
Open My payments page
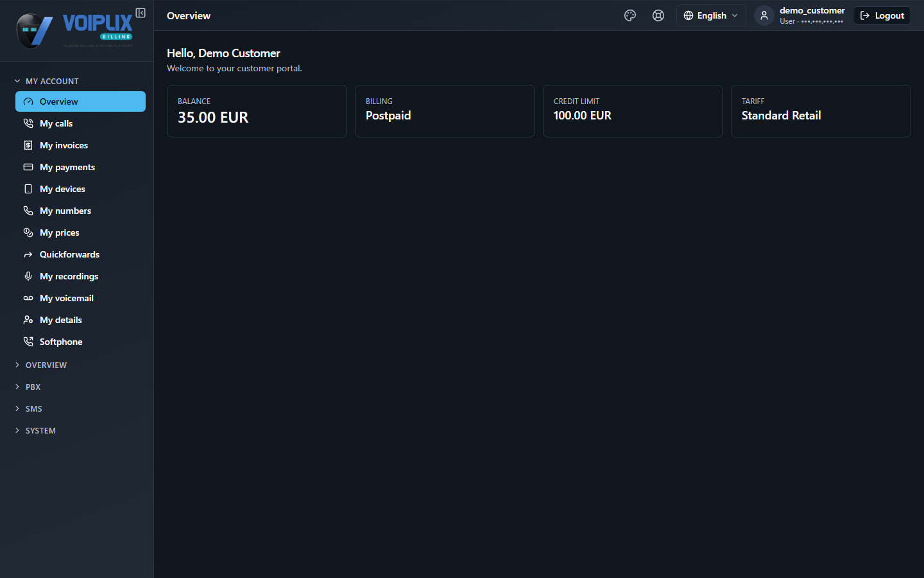80,167
